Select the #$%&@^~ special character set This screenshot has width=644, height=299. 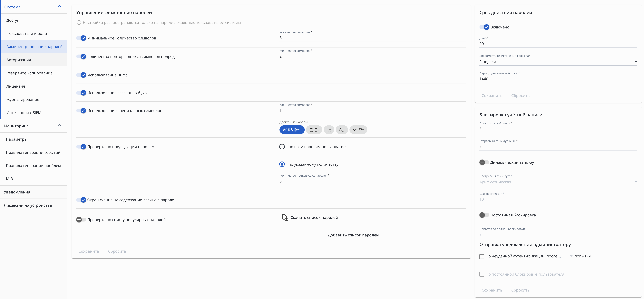292,130
